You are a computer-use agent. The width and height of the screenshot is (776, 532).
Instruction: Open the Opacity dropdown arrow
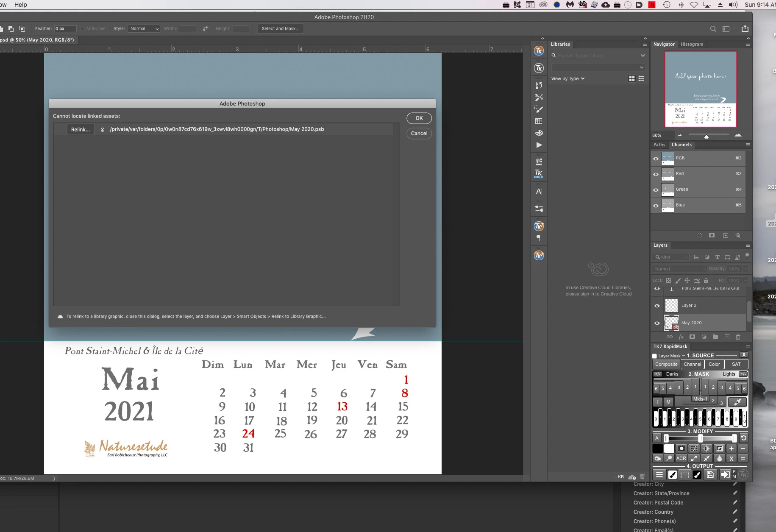tap(745, 269)
